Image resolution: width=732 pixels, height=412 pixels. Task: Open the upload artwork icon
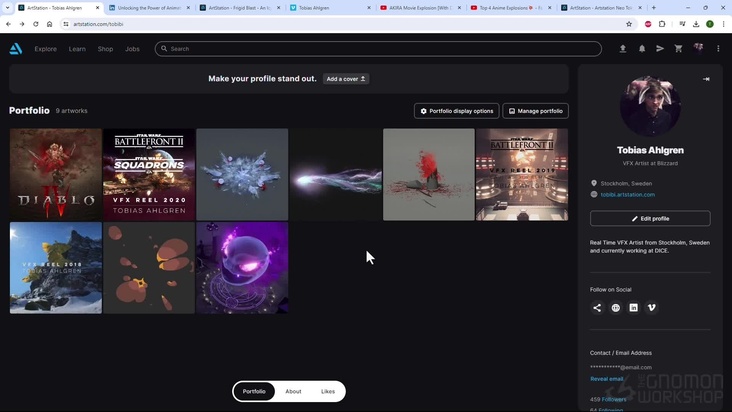pyautogui.click(x=623, y=48)
